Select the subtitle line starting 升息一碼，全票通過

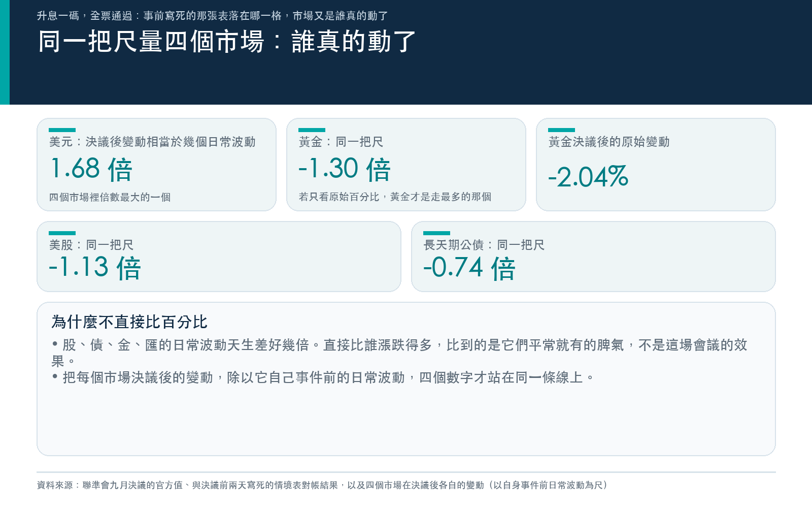212,16
